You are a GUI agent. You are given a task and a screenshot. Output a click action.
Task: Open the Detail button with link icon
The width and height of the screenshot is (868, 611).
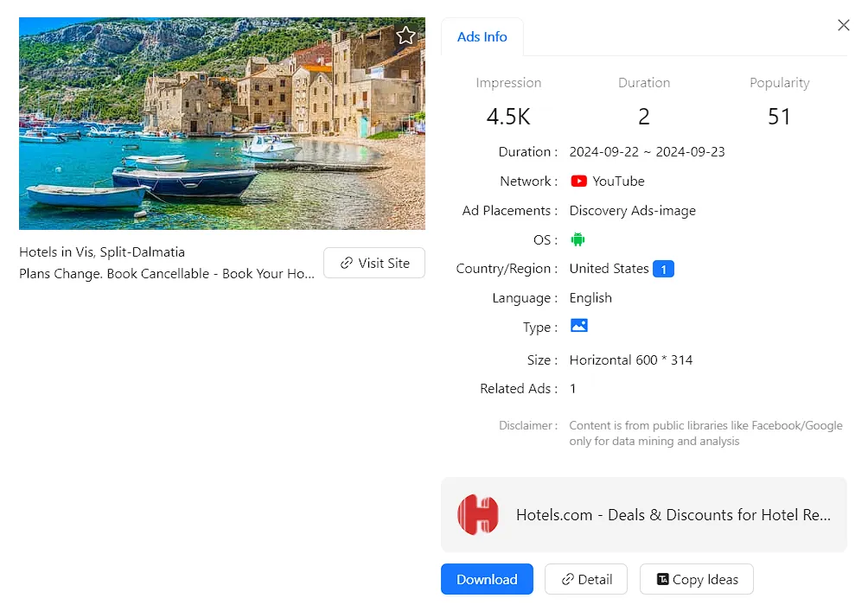(x=586, y=579)
